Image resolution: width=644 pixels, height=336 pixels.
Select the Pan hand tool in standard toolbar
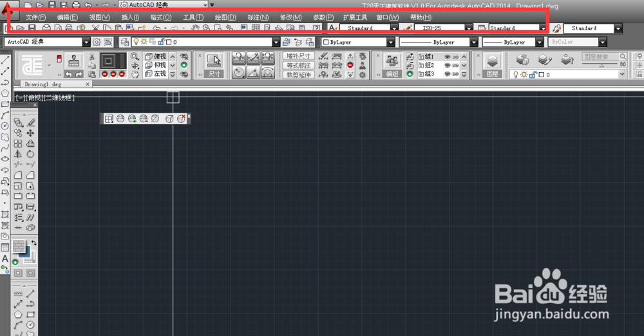pyautogui.click(x=195, y=28)
